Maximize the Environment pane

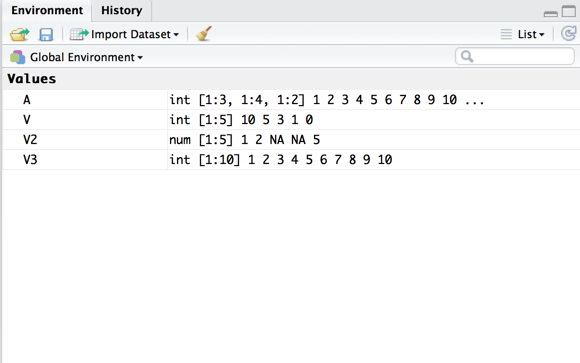569,11
